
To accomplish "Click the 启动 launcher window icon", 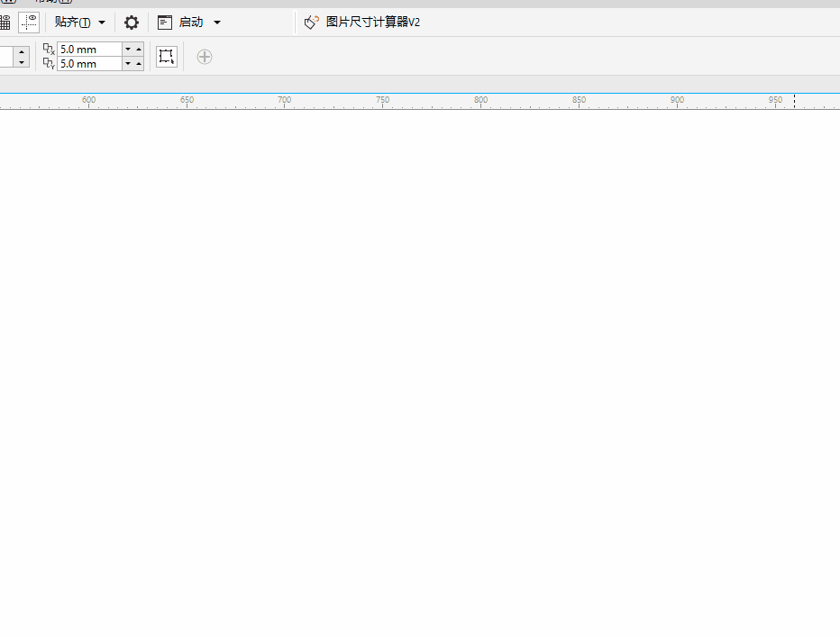I will click(x=164, y=23).
